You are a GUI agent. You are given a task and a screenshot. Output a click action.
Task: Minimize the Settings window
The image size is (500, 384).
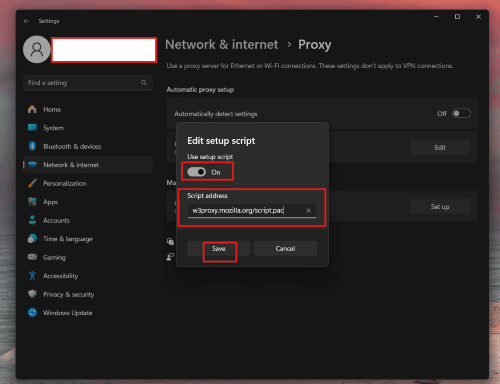[436, 17]
